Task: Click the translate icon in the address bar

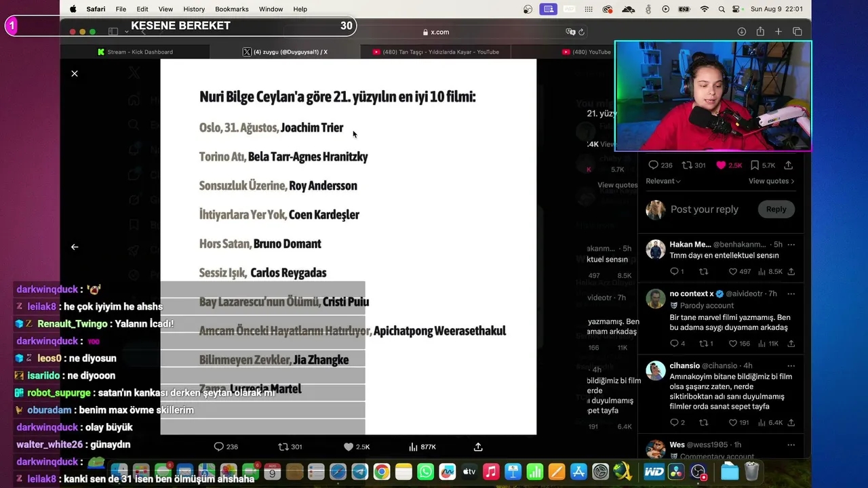Action: [x=570, y=32]
